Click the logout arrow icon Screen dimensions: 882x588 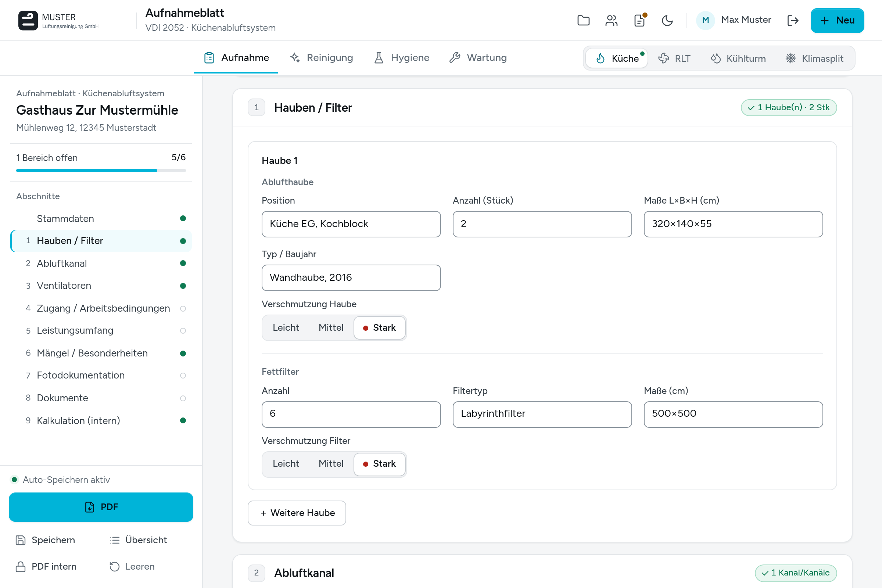click(792, 20)
